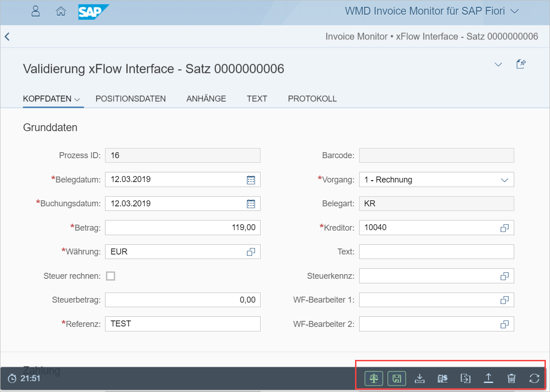Click the floppy disk save icon

[x=397, y=379]
